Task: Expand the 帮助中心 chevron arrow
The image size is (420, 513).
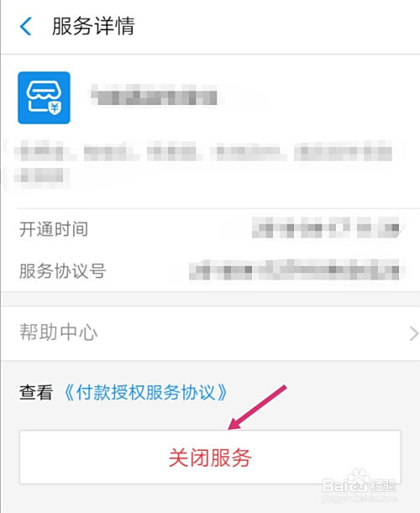Action: [x=414, y=333]
